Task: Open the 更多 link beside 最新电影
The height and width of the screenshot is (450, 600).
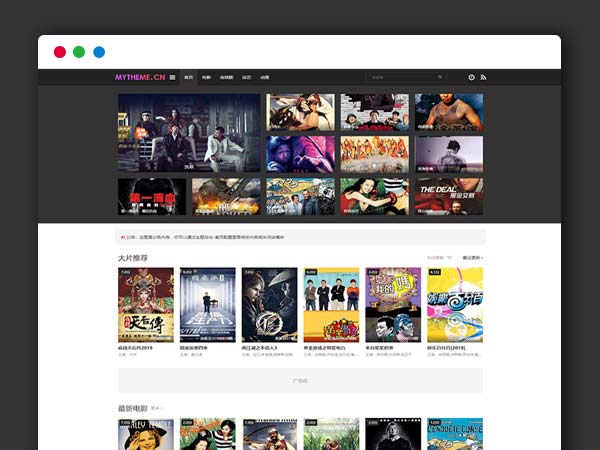Action: coord(156,408)
